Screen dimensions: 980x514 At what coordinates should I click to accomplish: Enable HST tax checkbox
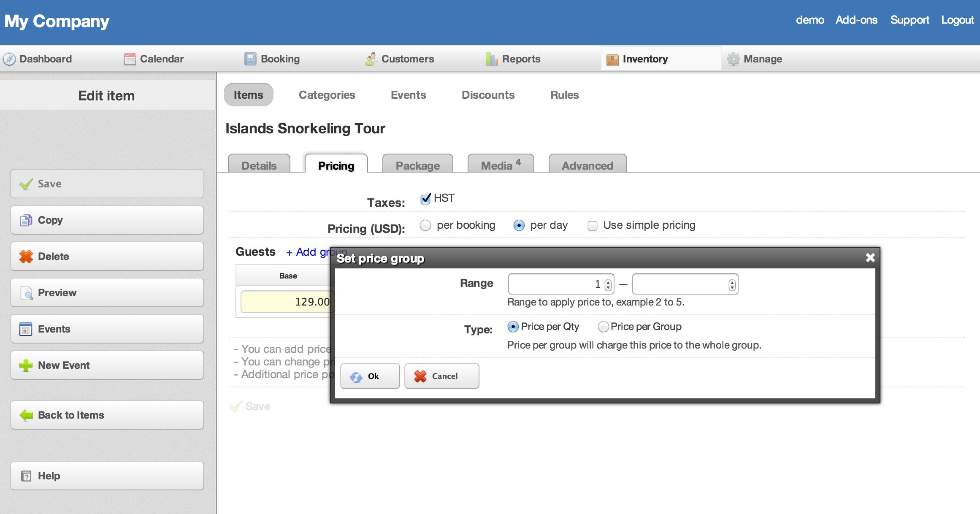[x=425, y=197]
